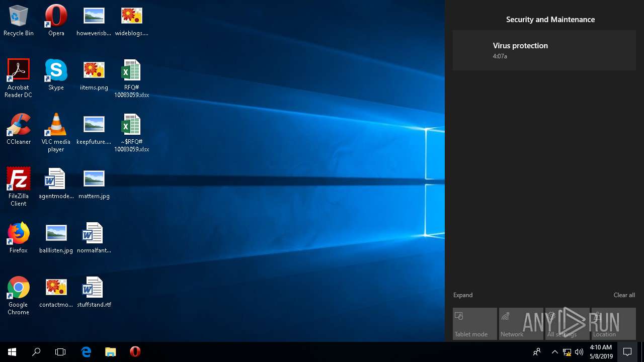The width and height of the screenshot is (644, 362).
Task: Open the People tray icon
Action: [x=537, y=352]
